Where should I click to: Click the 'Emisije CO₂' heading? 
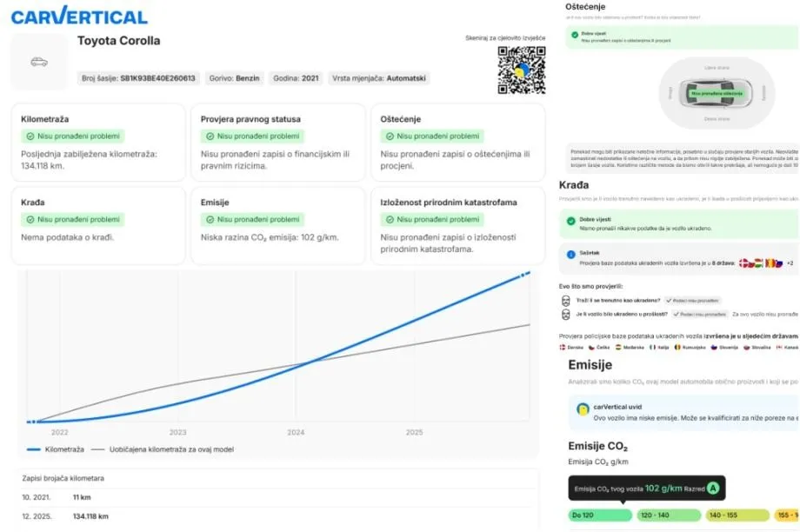click(597, 446)
